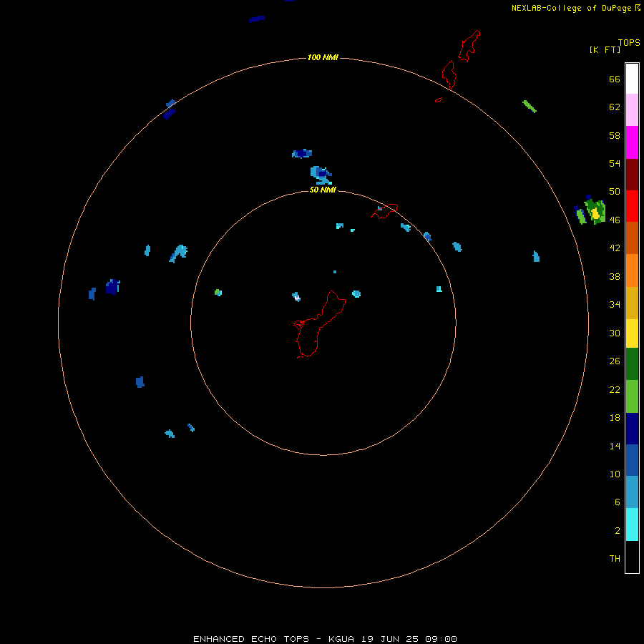
Task: Click the legend value 66
Action: [615, 79]
